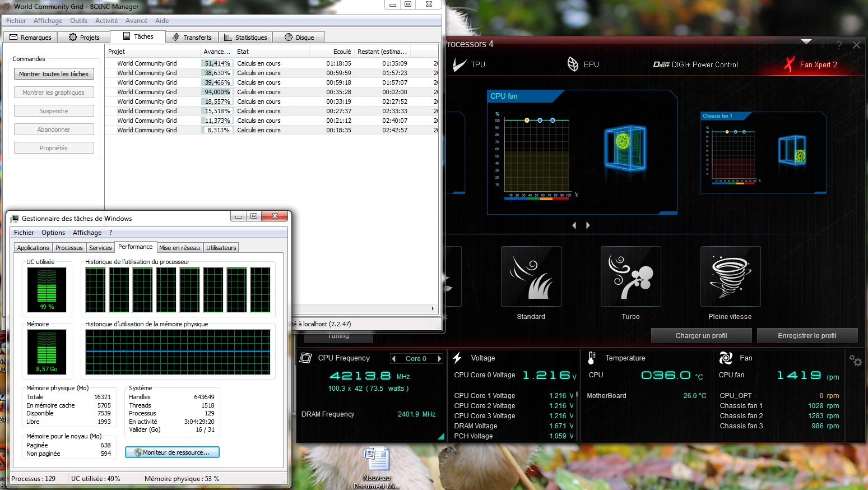Show next fan with right arrow

588,225
